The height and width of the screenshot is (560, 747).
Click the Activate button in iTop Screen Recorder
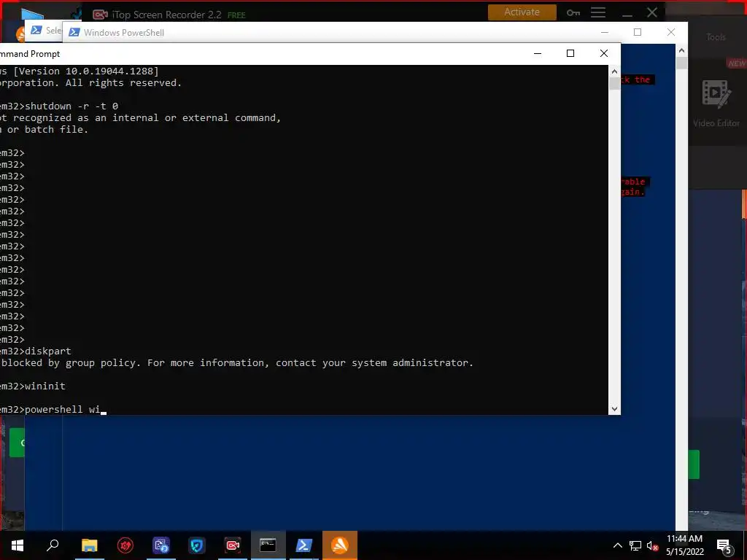[x=522, y=12]
